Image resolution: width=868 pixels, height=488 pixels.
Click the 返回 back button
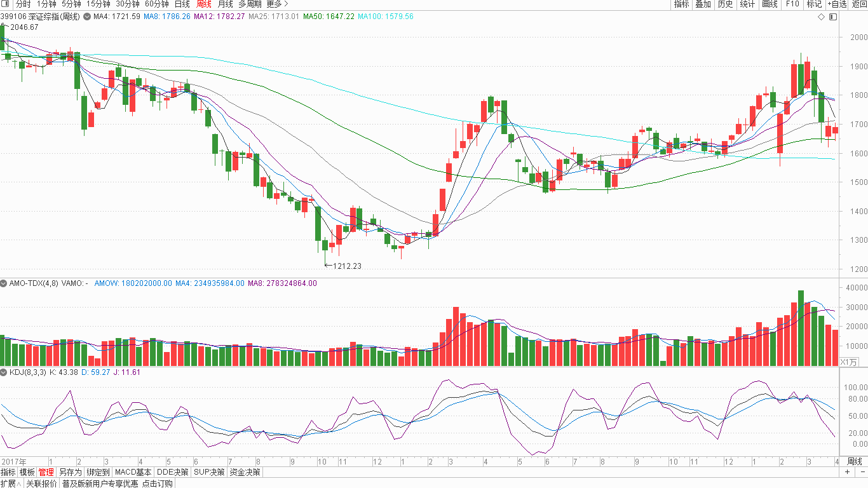(x=858, y=4)
